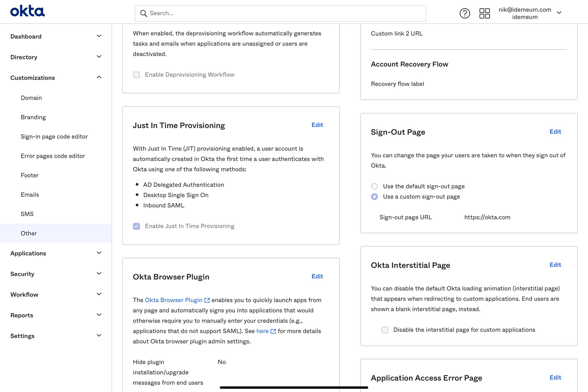Viewport: 588px width, 392px height.
Task: Click the Hide plugin setting value 'No'
Action: pos(222,362)
